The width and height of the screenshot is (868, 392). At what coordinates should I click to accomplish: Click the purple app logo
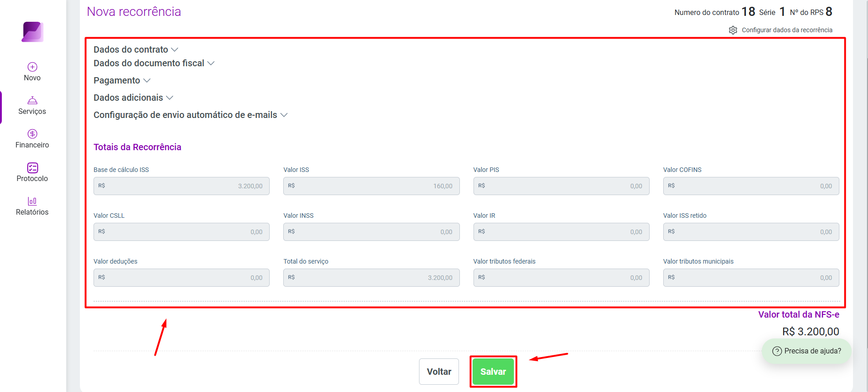point(32,32)
